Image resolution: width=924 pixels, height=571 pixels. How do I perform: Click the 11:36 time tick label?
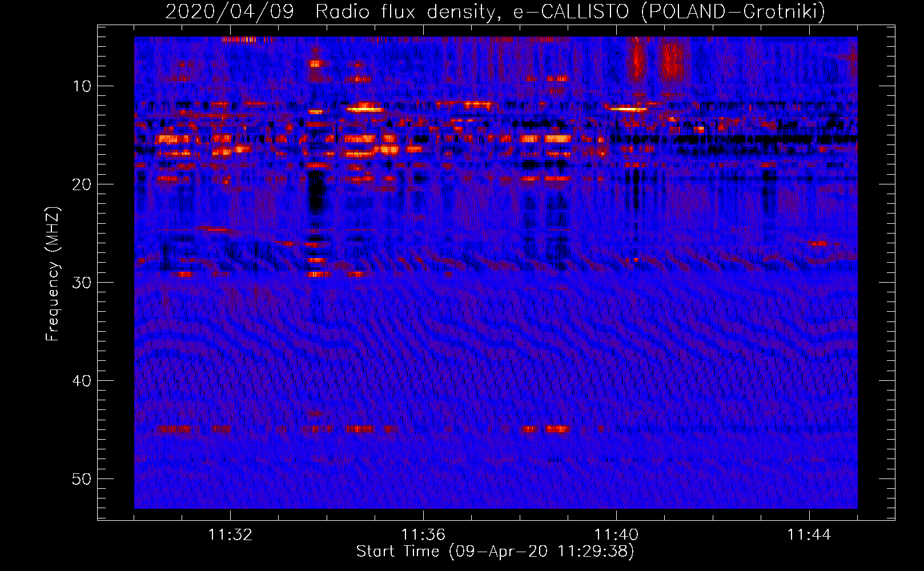point(423,534)
